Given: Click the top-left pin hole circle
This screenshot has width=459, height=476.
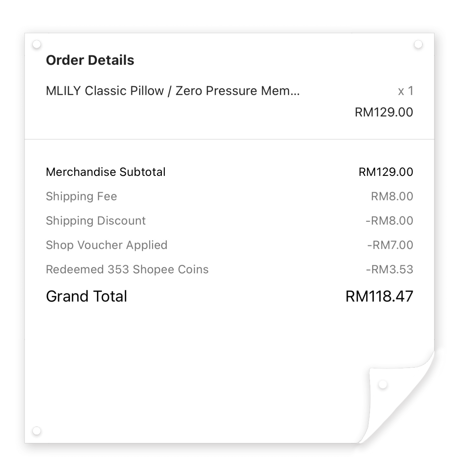Looking at the screenshot, I should tap(37, 44).
